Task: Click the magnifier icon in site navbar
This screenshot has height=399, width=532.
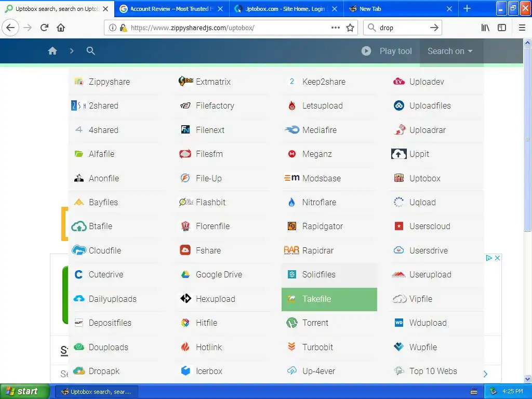Action: [x=90, y=51]
